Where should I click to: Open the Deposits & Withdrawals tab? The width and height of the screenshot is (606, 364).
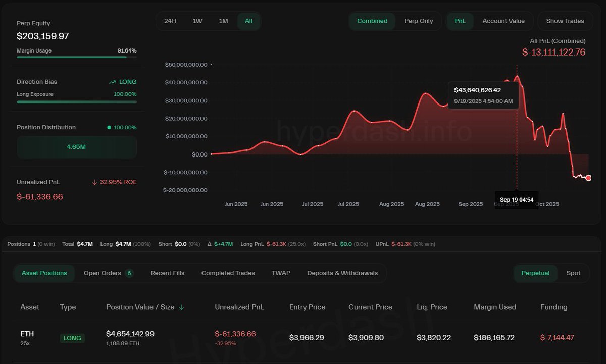point(342,273)
